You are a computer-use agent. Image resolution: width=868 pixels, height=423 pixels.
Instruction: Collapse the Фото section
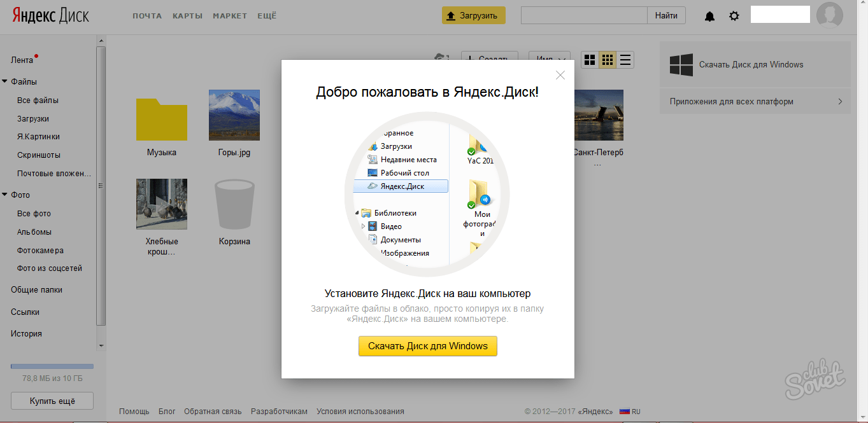point(5,195)
